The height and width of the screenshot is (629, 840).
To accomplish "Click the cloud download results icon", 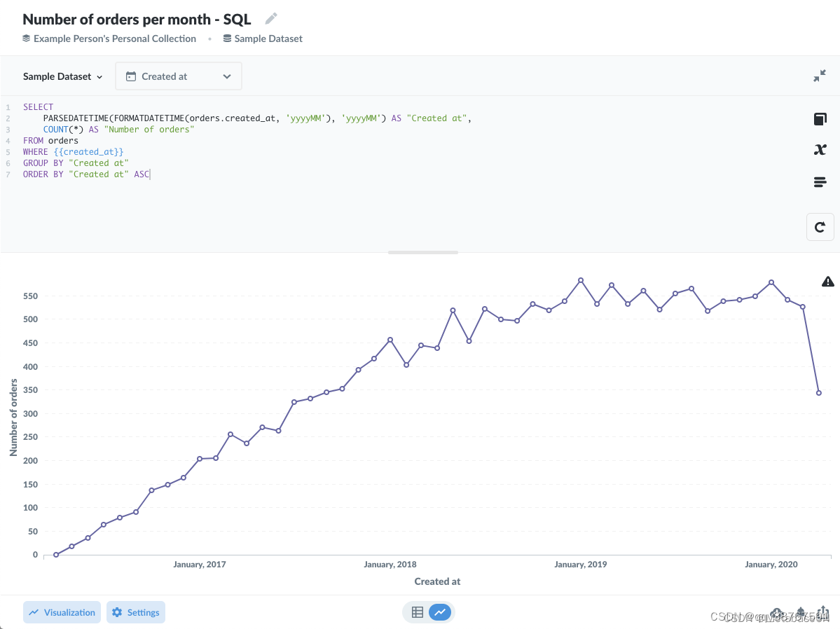I will (776, 613).
